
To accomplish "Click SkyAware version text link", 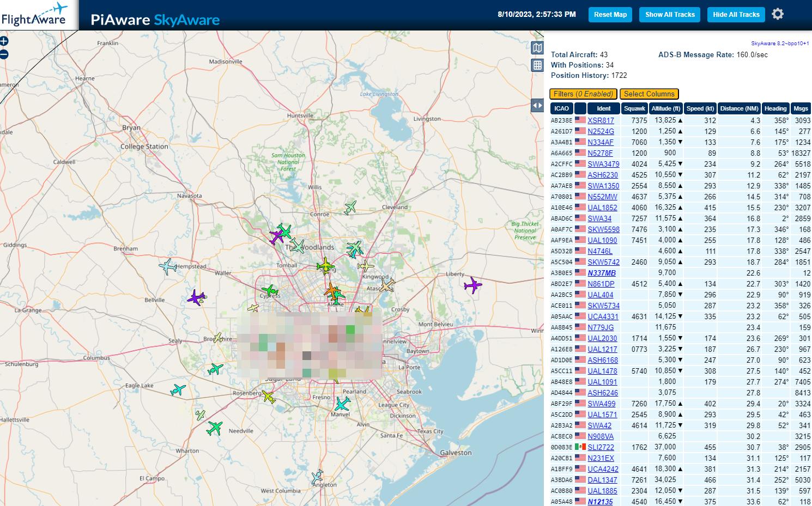I will pos(780,44).
